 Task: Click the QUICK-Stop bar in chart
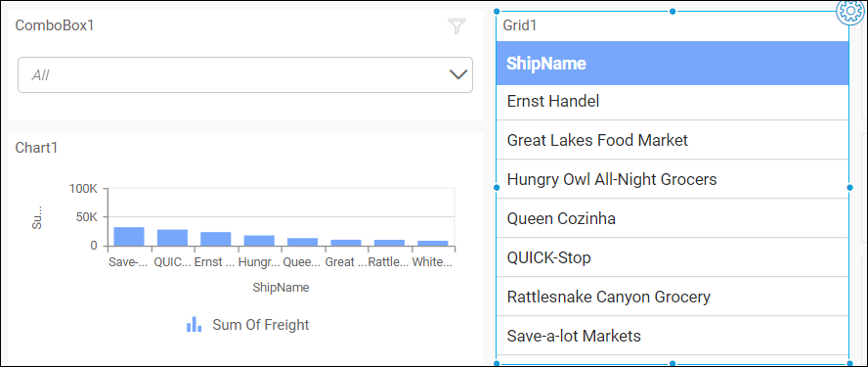pyautogui.click(x=172, y=238)
